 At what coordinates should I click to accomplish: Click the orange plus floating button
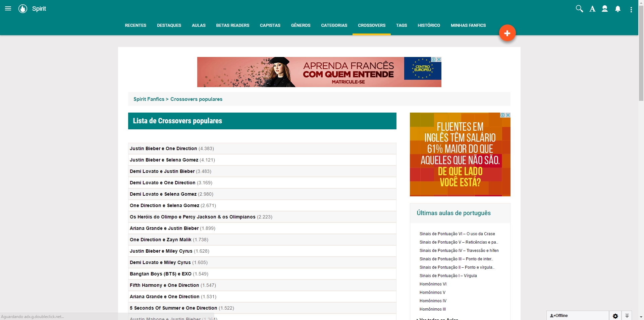[507, 33]
